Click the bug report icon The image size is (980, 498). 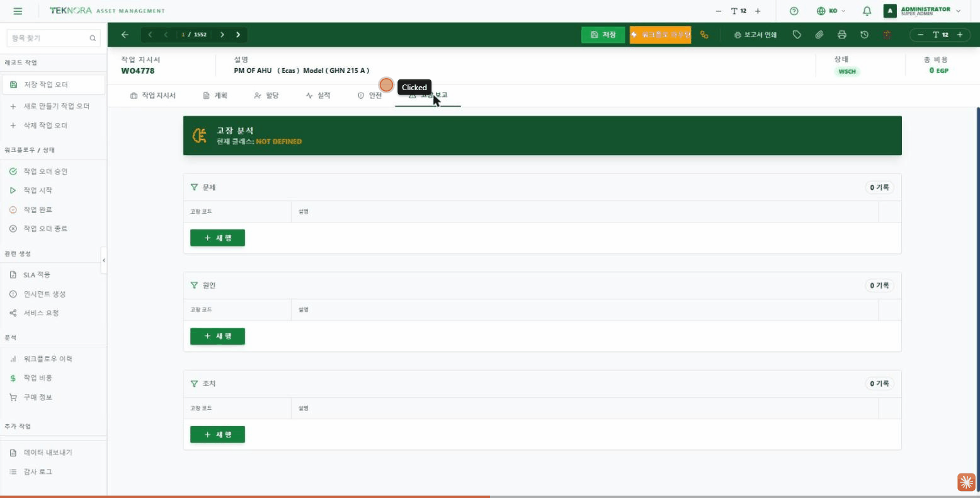887,35
